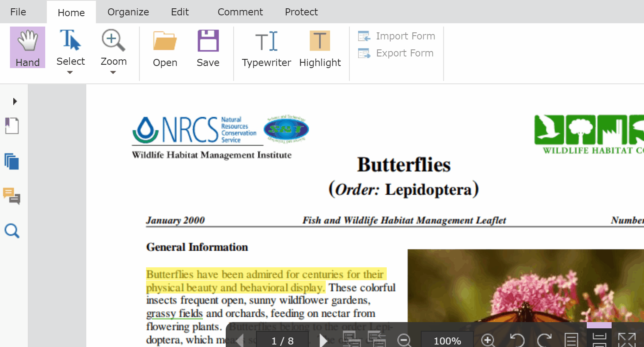Click the Export Form icon
Viewport: 644px width, 347px height.
364,53
